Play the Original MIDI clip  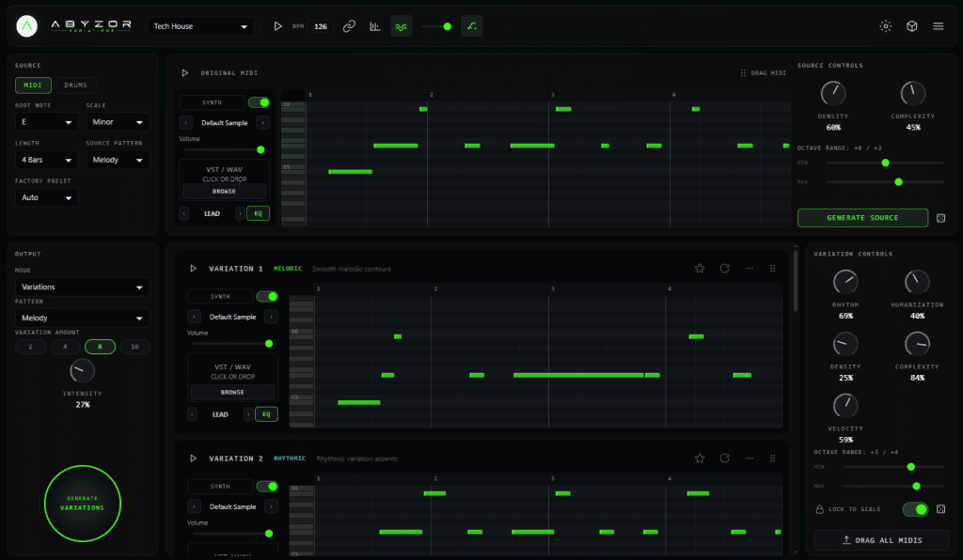point(185,73)
